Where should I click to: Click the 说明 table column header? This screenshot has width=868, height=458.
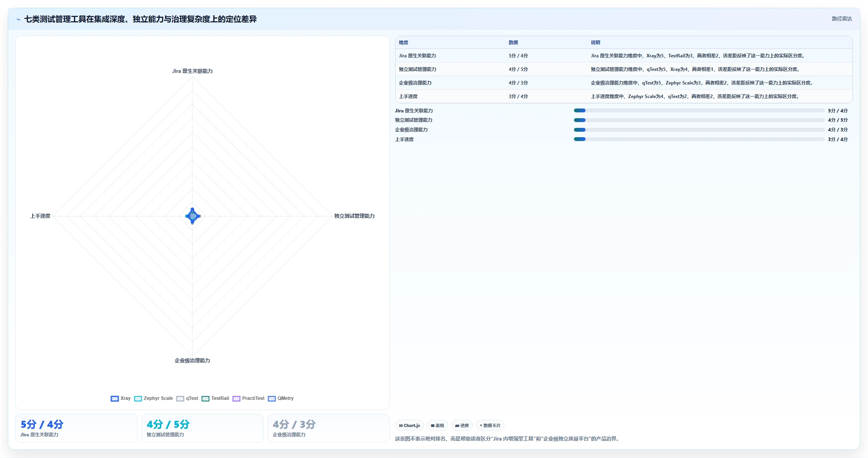pyautogui.click(x=595, y=43)
